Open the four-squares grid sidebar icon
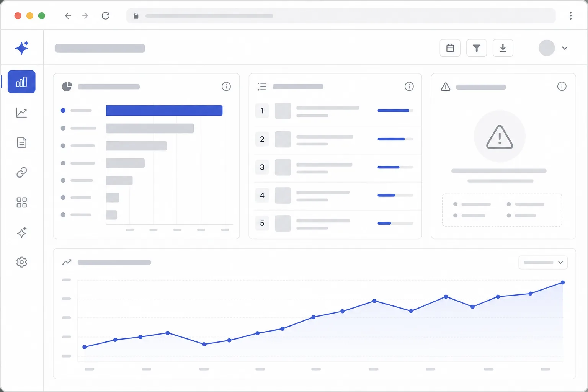This screenshot has height=392, width=588. [x=21, y=203]
